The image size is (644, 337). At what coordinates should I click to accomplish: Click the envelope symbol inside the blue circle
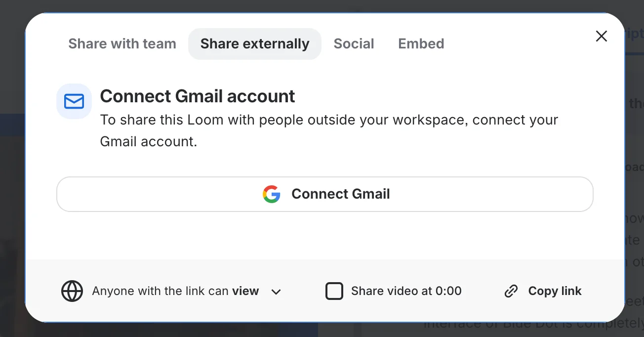tap(74, 101)
